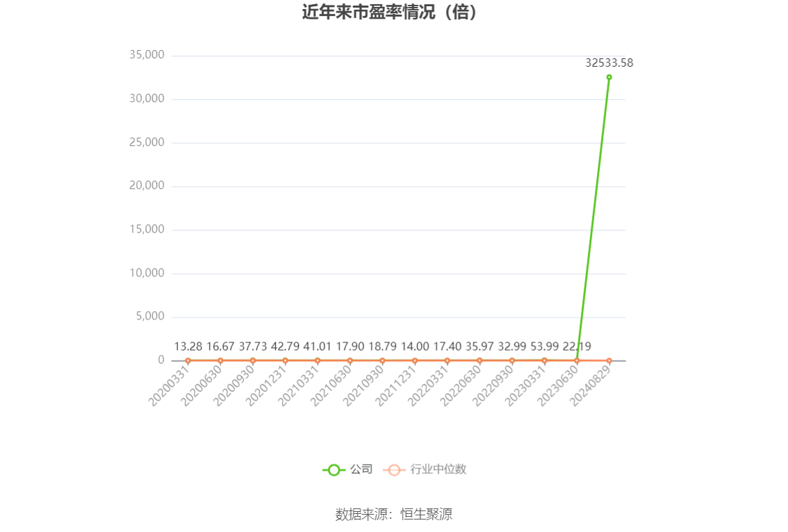Click the 20230630 data point marker

coord(577,360)
